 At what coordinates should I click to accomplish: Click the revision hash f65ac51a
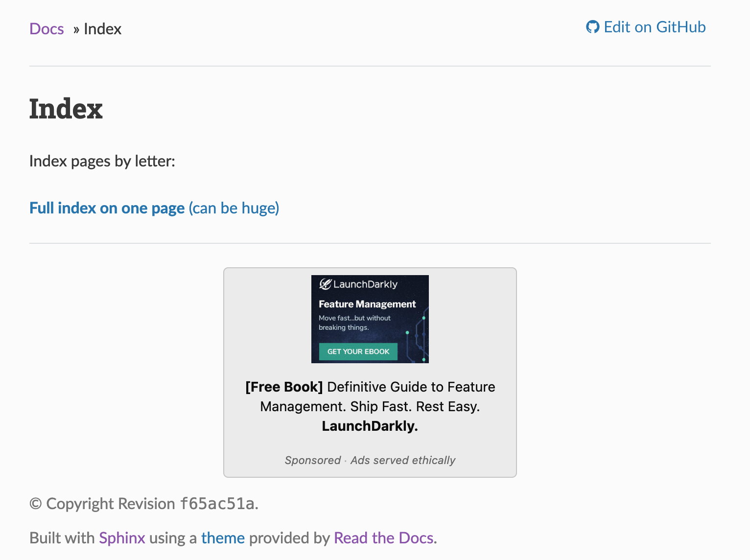[x=217, y=504]
